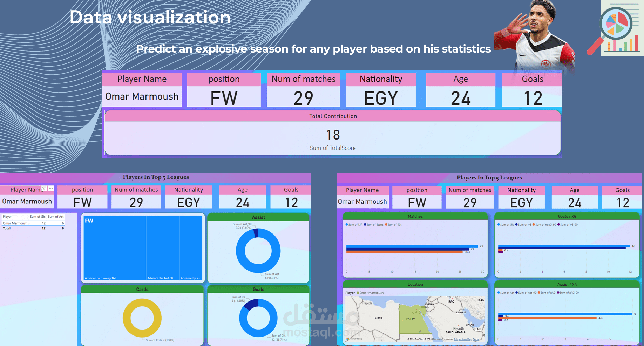Click the truncated Advance by s... treemap tile

(x=191, y=248)
